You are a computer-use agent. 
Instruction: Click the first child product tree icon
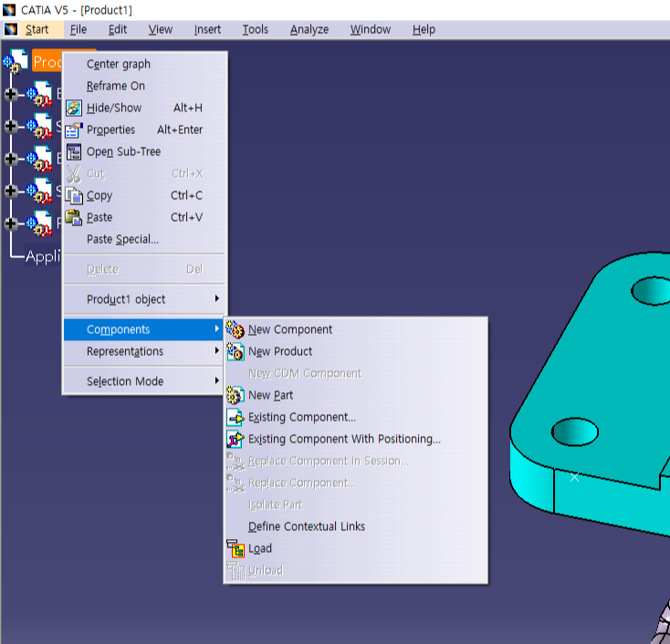coord(39,94)
